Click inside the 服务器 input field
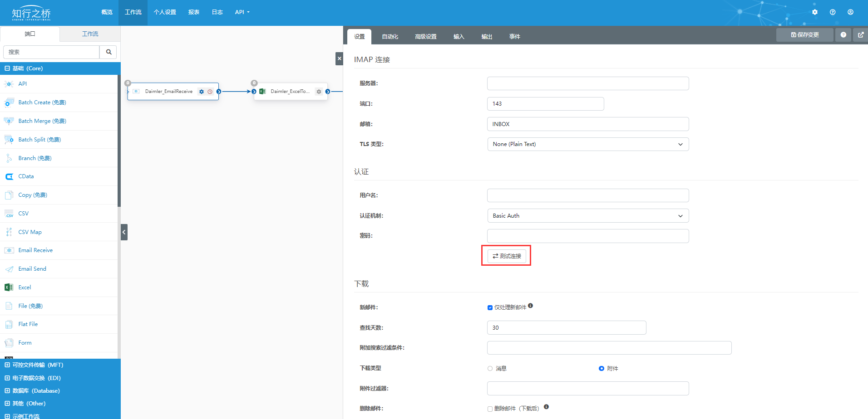 [587, 83]
